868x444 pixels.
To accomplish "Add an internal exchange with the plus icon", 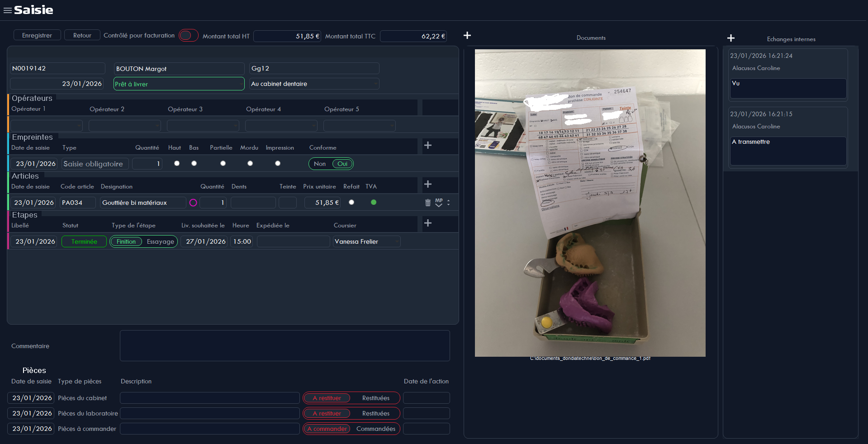I will pyautogui.click(x=731, y=38).
